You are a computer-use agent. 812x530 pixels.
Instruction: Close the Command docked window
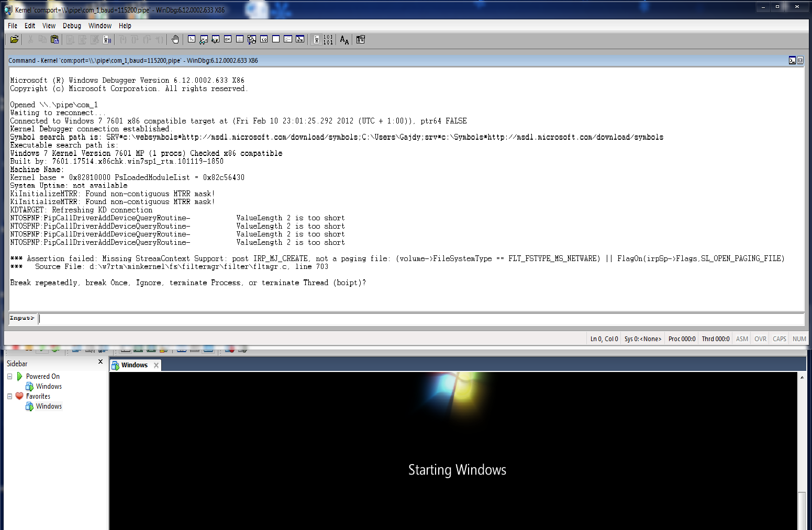pos(800,61)
